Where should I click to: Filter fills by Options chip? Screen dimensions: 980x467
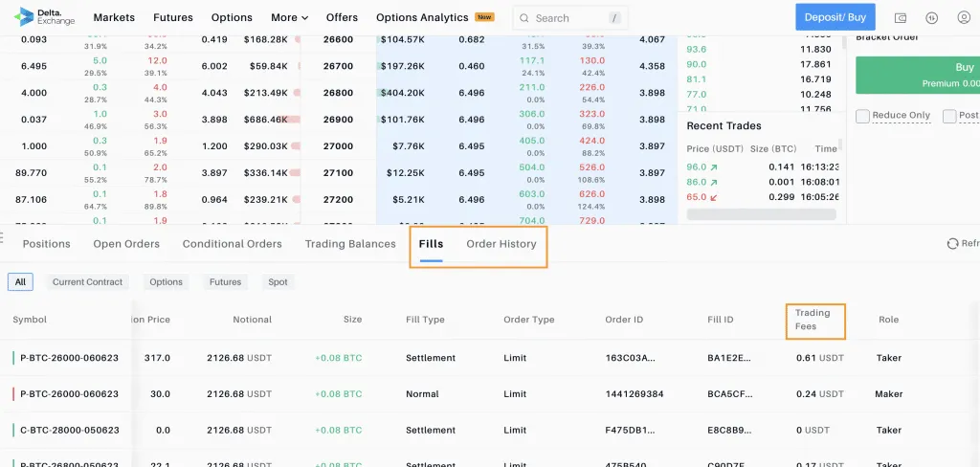point(167,282)
